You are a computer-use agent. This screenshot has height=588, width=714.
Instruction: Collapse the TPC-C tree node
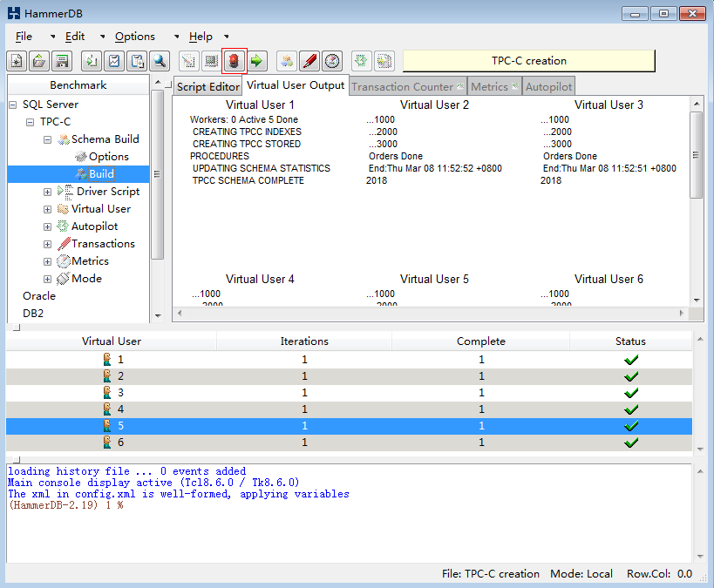(30, 122)
